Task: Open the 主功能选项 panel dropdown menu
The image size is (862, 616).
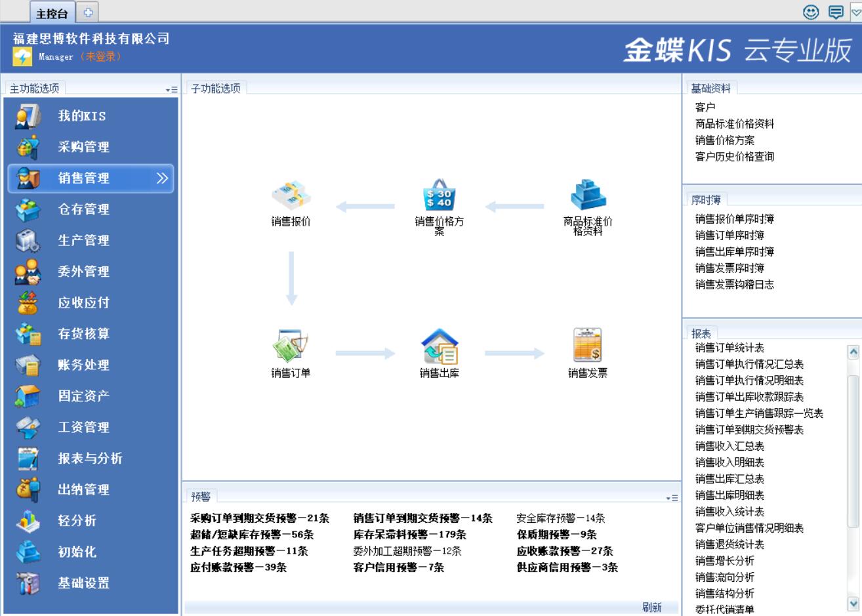Action: point(171,90)
